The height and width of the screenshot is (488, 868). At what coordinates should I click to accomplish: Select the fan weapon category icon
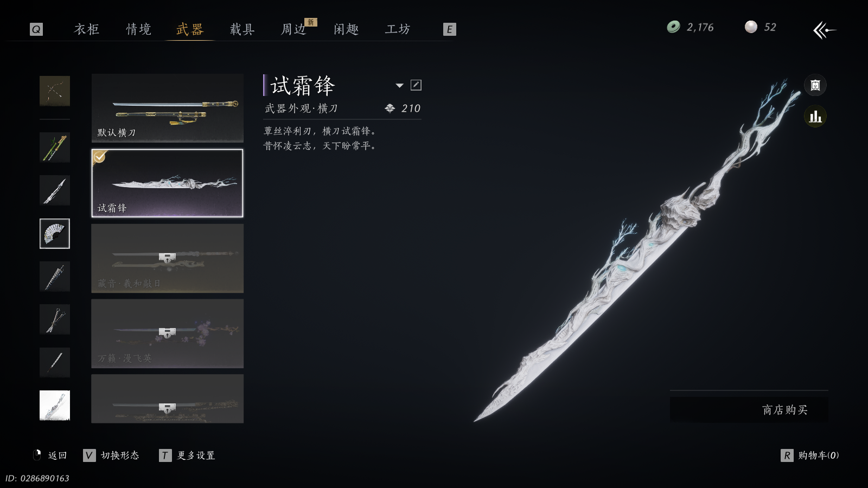click(55, 234)
